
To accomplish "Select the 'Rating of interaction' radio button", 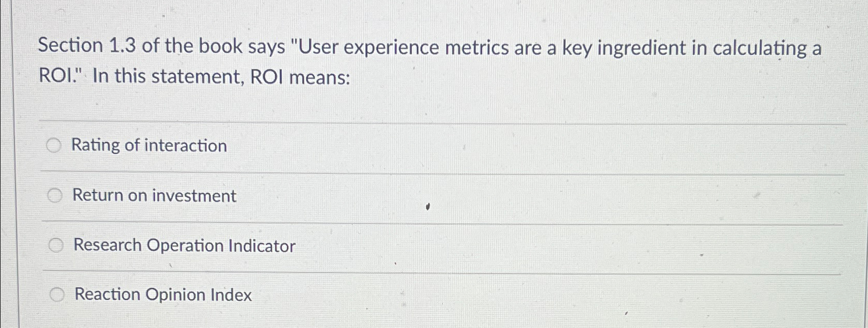I will click(x=55, y=145).
